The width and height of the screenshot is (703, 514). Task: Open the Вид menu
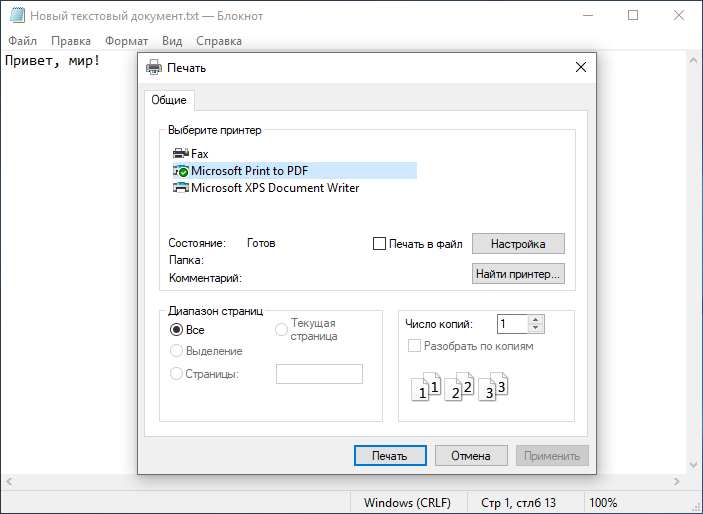172,41
